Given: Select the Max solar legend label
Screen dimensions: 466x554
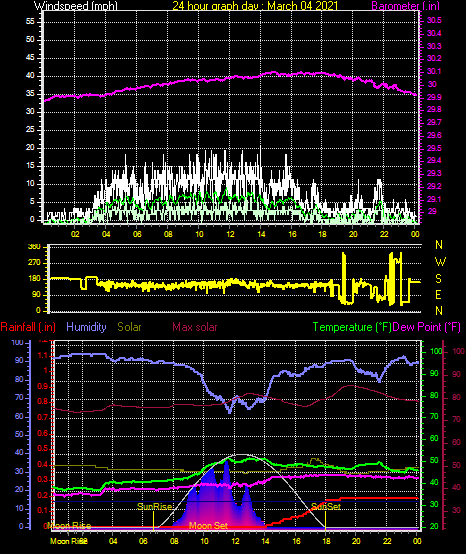Looking at the screenshot, I should click(195, 327).
